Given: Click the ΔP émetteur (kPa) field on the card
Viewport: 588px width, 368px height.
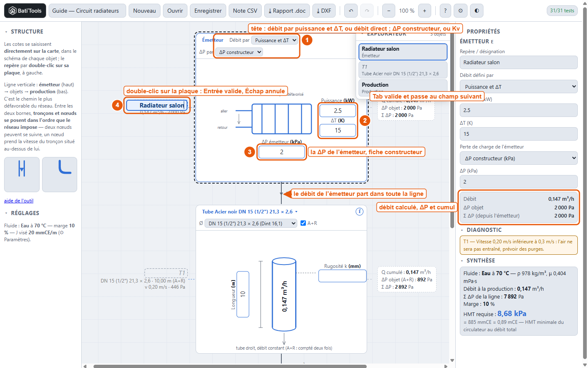Looking at the screenshot, I should [x=282, y=152].
